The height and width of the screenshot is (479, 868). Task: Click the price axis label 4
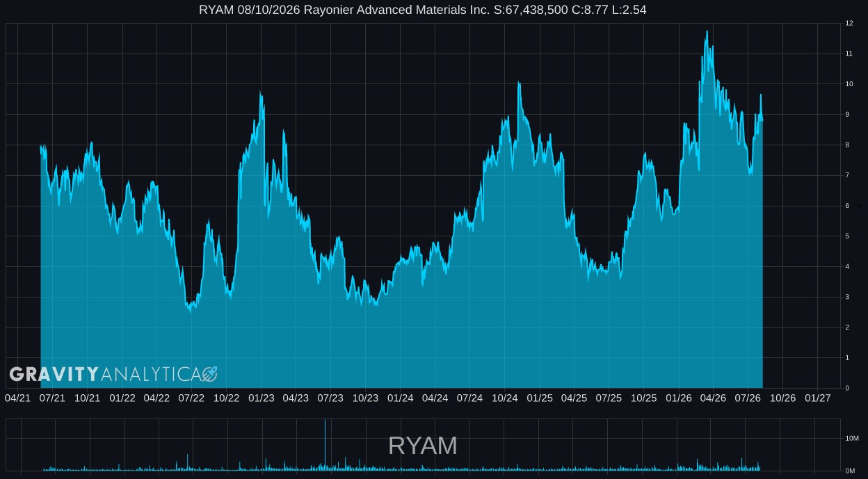pos(847,267)
